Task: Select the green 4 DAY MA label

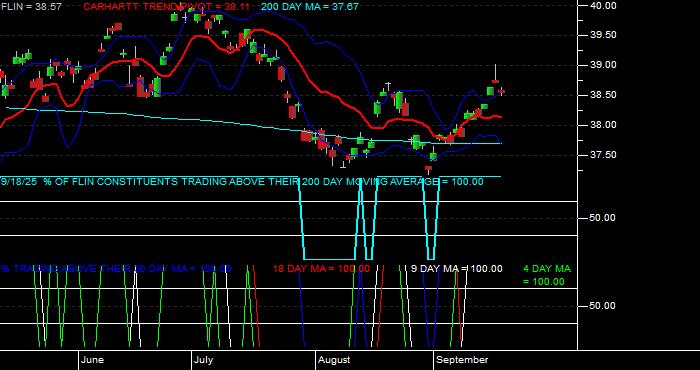Action: (546, 275)
